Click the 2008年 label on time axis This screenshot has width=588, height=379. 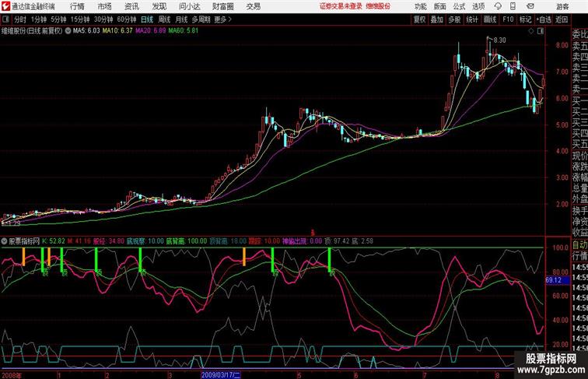12,375
